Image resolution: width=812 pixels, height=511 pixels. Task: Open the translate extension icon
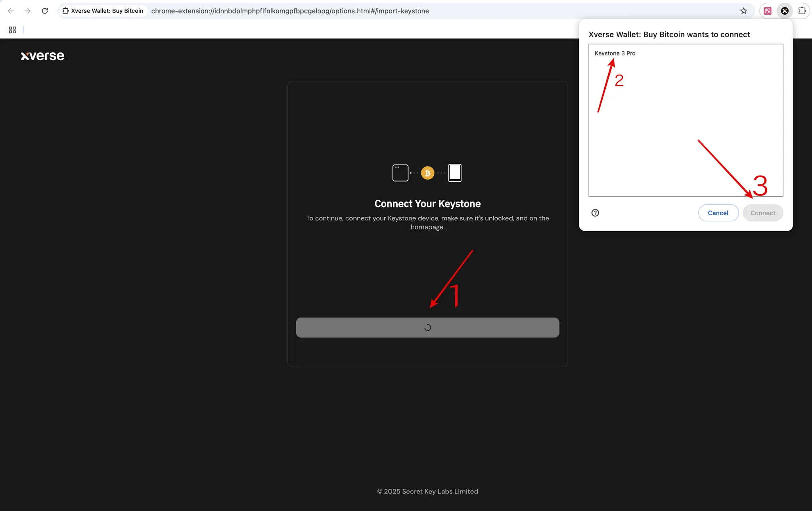(768, 11)
